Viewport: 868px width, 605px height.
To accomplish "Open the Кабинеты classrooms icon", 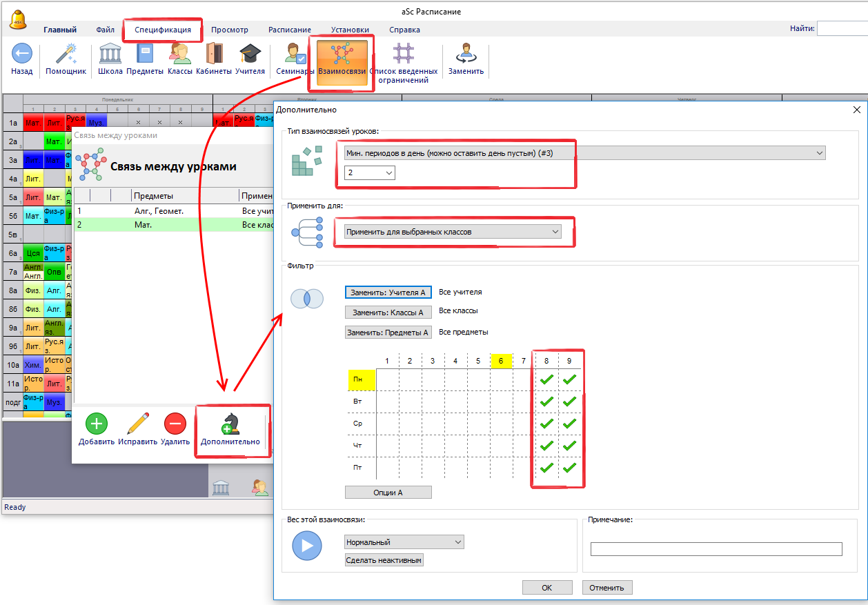I will (213, 54).
